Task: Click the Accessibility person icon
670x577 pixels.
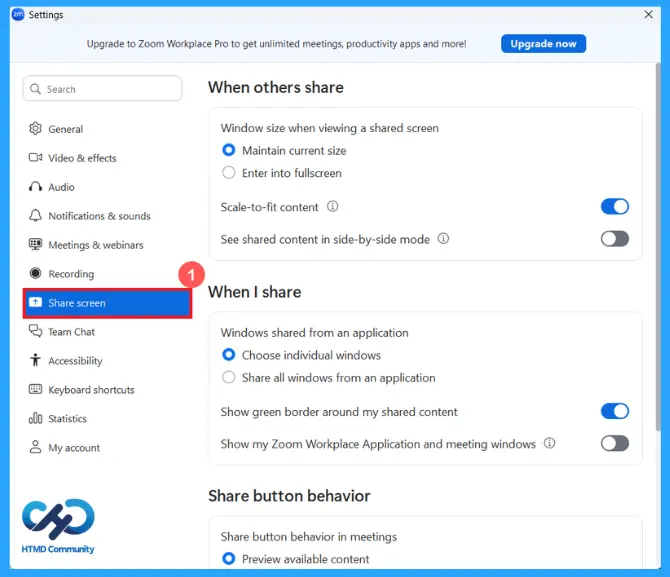Action: (35, 360)
